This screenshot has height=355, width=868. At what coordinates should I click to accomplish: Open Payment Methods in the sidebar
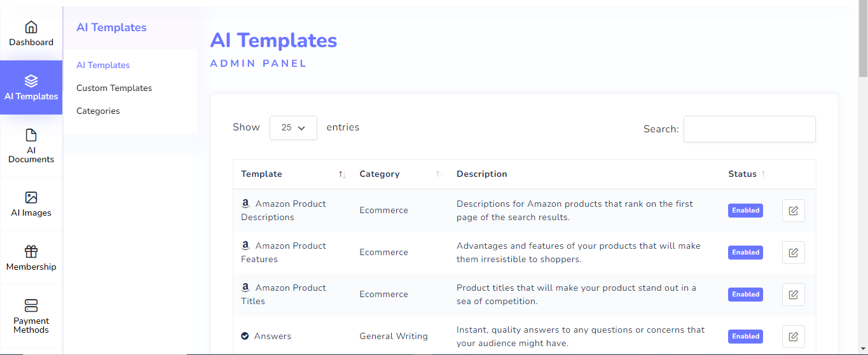click(31, 316)
